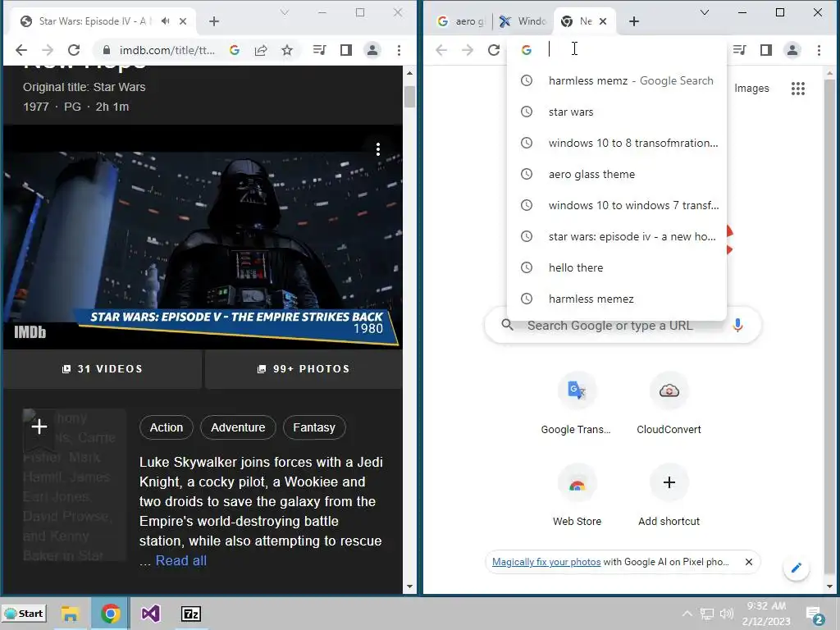Select 'windows 10 to 8 transofmration' suggestion
The height and width of the screenshot is (630, 840).
point(617,143)
